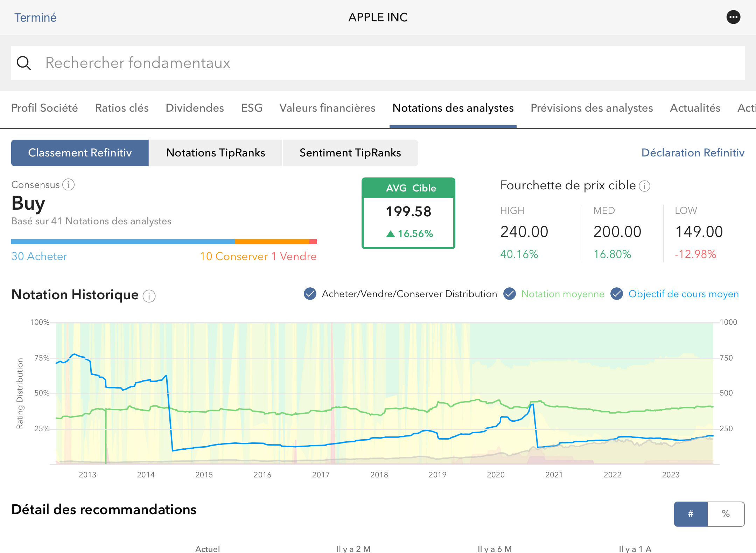
Task: Open Fourchette de prix cible info icon
Action: click(644, 186)
